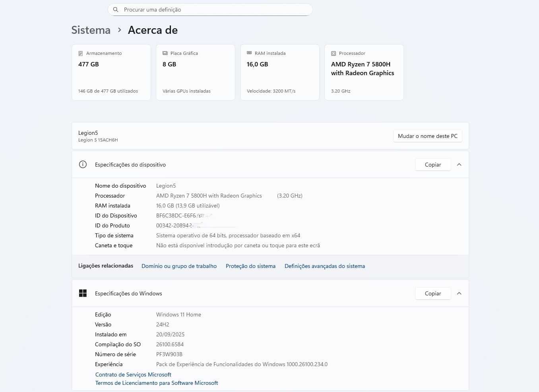Click 'AMD Ryzen 7 5800H' card heading
The width and height of the screenshot is (539, 392).
pos(363,68)
